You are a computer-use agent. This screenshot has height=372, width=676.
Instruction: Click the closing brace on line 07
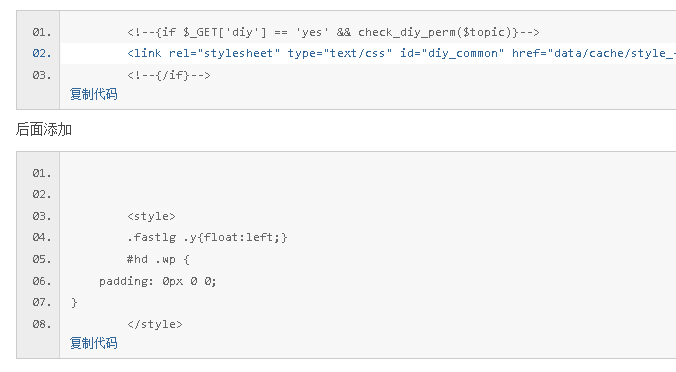click(x=74, y=302)
